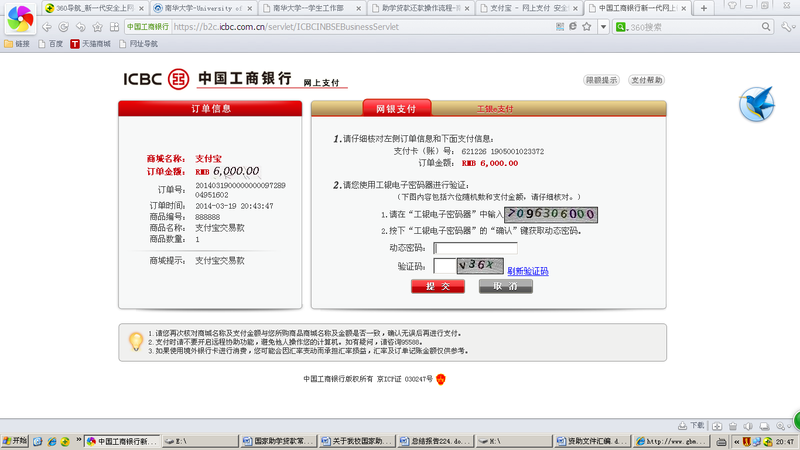
Task: Open a new tab with plus button
Action: coord(704,8)
